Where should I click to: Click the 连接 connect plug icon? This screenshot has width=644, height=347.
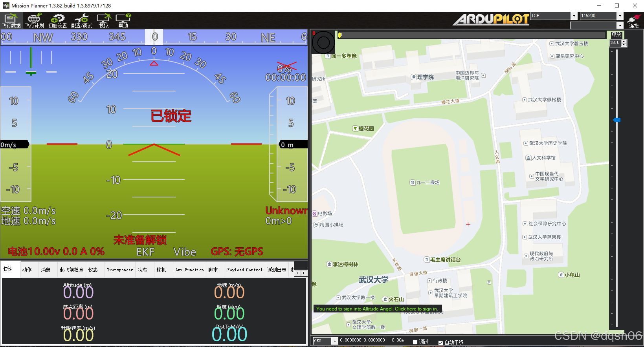(634, 21)
